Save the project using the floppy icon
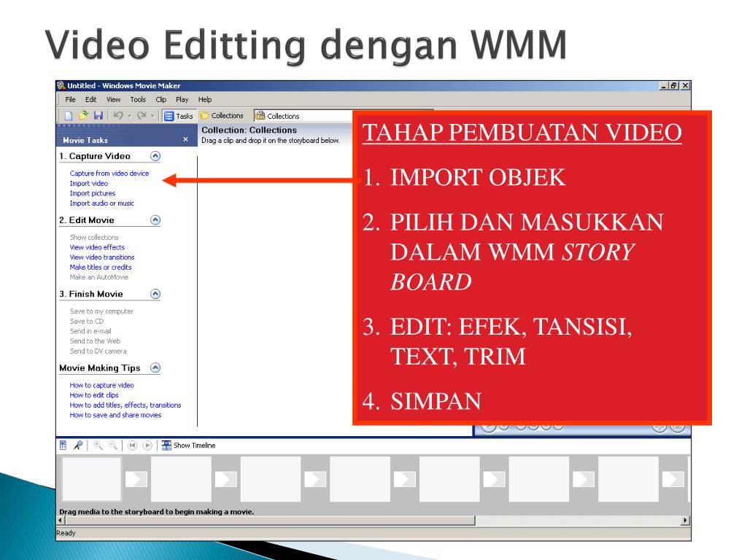 [98, 116]
